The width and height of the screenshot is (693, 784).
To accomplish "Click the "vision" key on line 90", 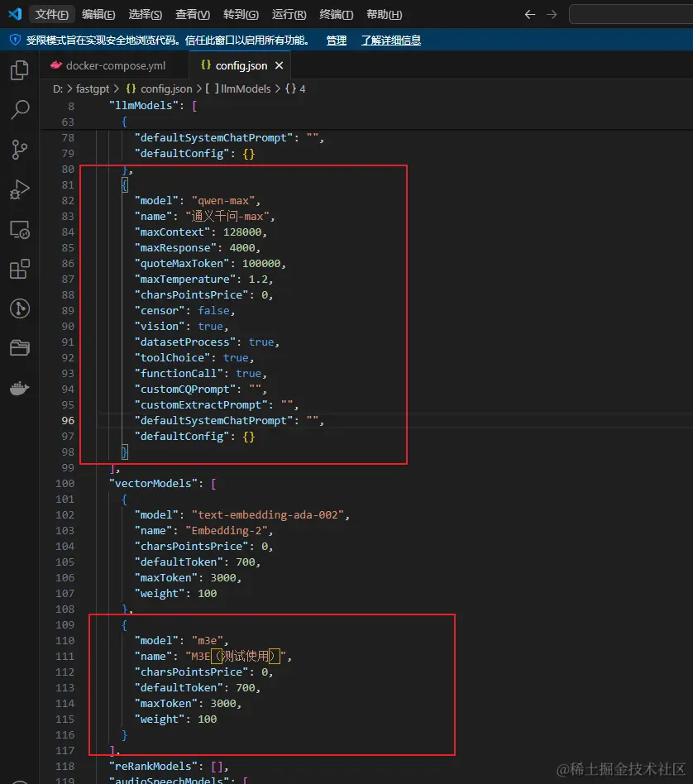I will click(160, 326).
